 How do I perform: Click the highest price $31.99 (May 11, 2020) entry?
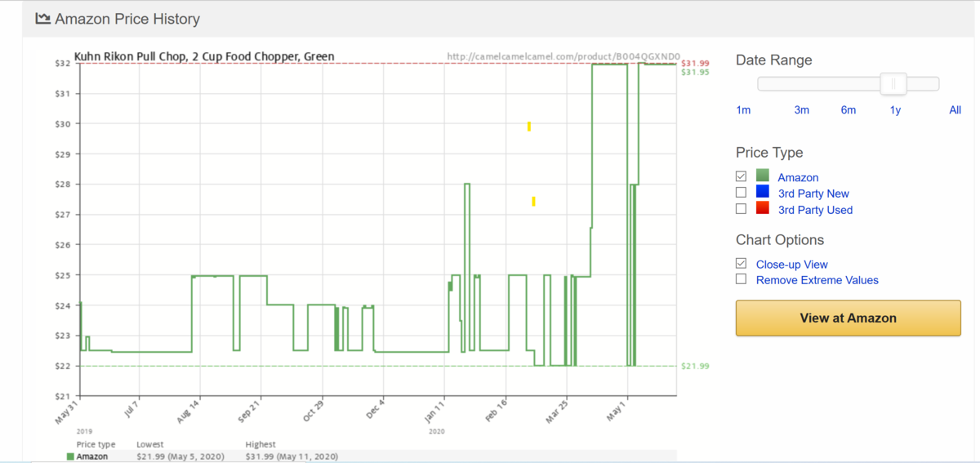(x=292, y=456)
